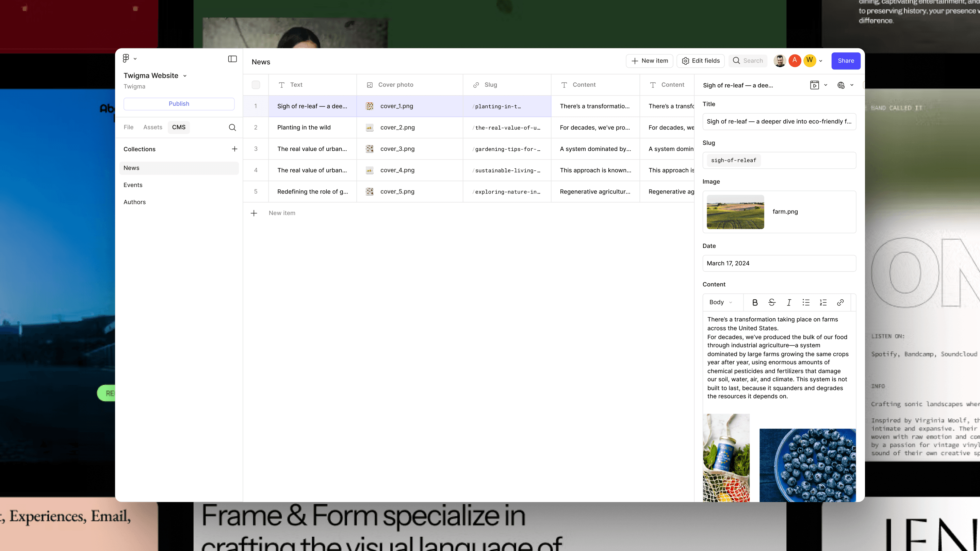This screenshot has width=980, height=551.
Task: Expand the Twigma Website file dropdown
Action: (x=185, y=76)
